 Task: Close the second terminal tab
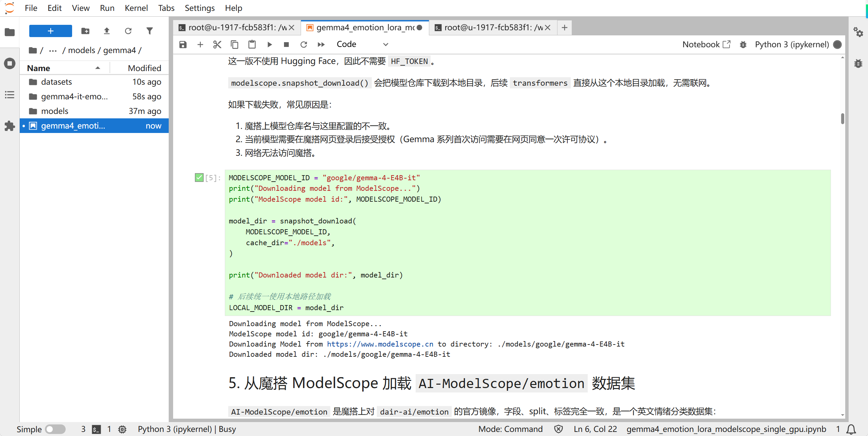coord(548,28)
